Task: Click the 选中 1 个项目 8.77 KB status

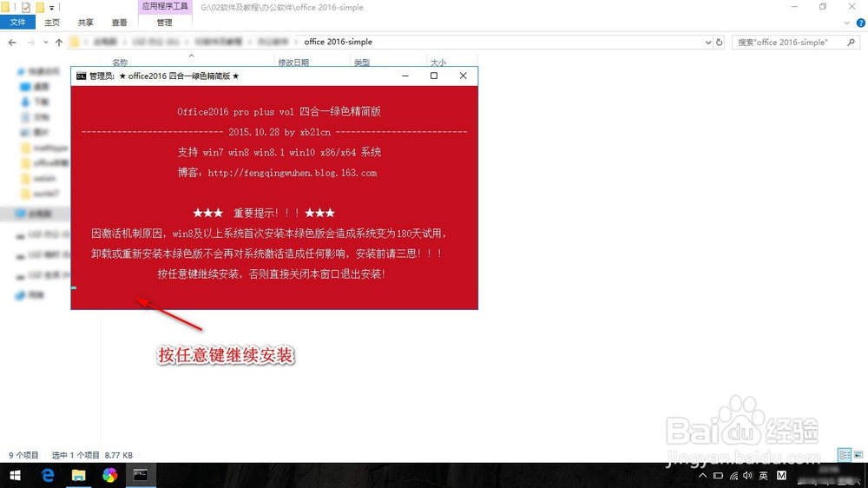Action: (x=93, y=455)
